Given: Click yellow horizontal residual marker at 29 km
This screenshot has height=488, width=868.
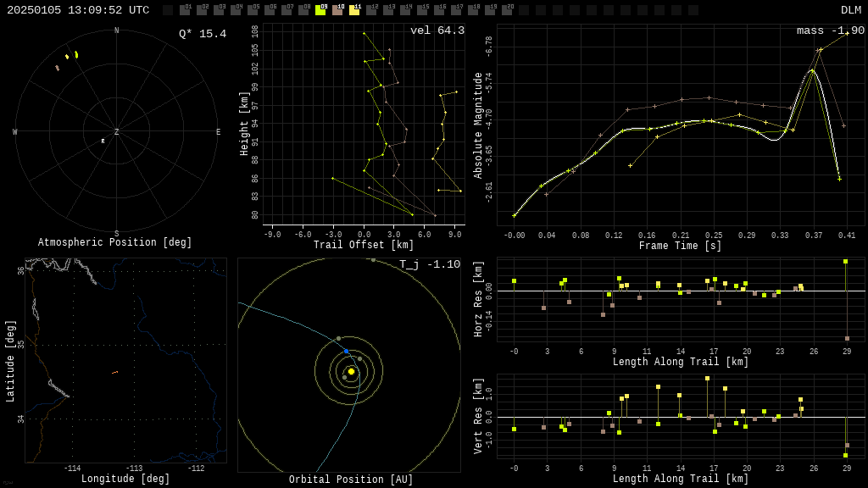Looking at the screenshot, I should point(845,261).
